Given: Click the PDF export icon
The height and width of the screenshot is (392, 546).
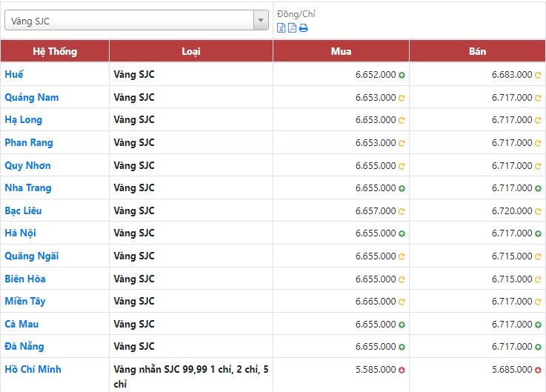Looking at the screenshot, I should point(292,28).
